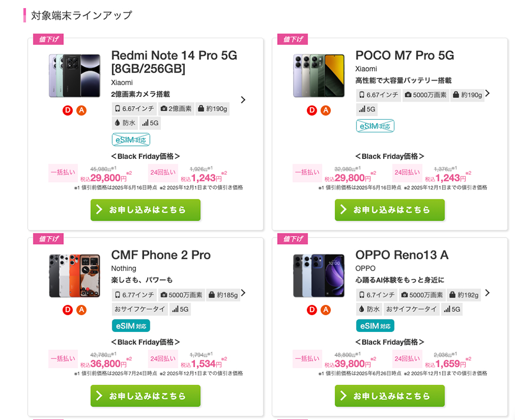This screenshot has width=515, height=420.
Task: Open the Redmi Note 14 Pro 5G product image
Action: 75,76
